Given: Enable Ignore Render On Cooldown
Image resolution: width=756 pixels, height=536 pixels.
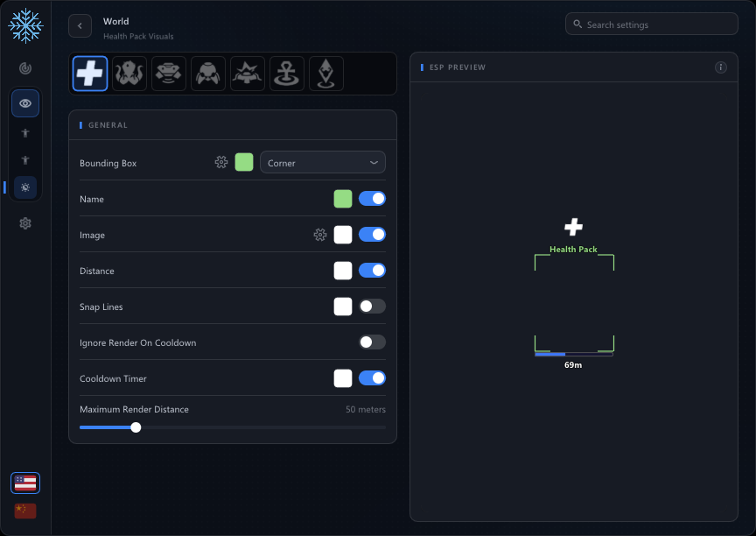Looking at the screenshot, I should pyautogui.click(x=372, y=342).
